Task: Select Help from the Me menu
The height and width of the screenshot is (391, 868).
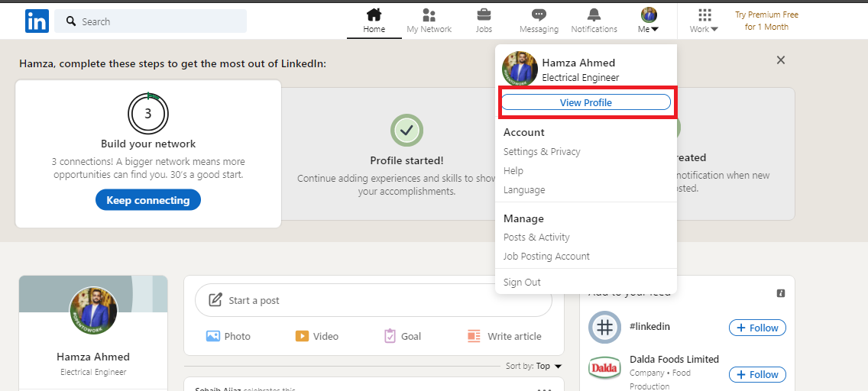Action: point(513,171)
